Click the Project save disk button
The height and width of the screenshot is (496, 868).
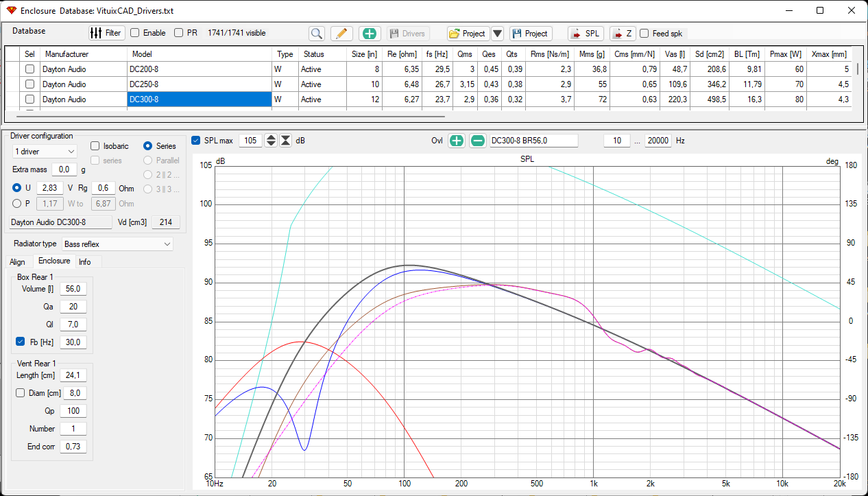531,33
